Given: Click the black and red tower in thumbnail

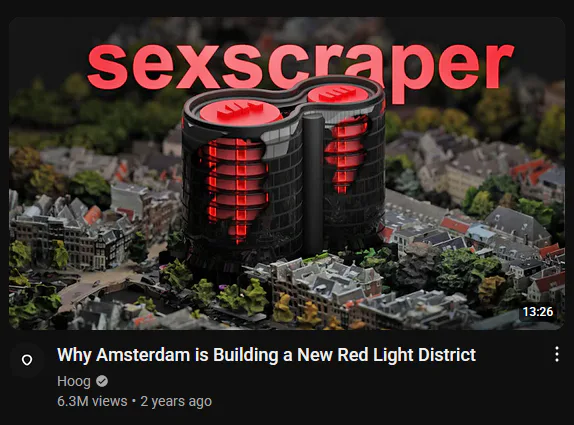Looking at the screenshot, I should pyautogui.click(x=284, y=172).
